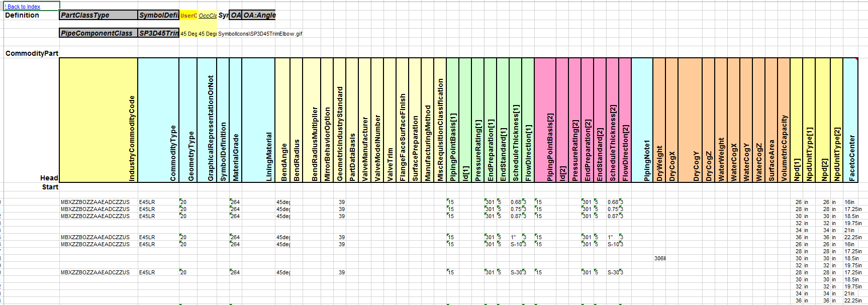The image size is (868, 305).
Task: Click the CommodityPart label cell
Action: click(x=32, y=53)
